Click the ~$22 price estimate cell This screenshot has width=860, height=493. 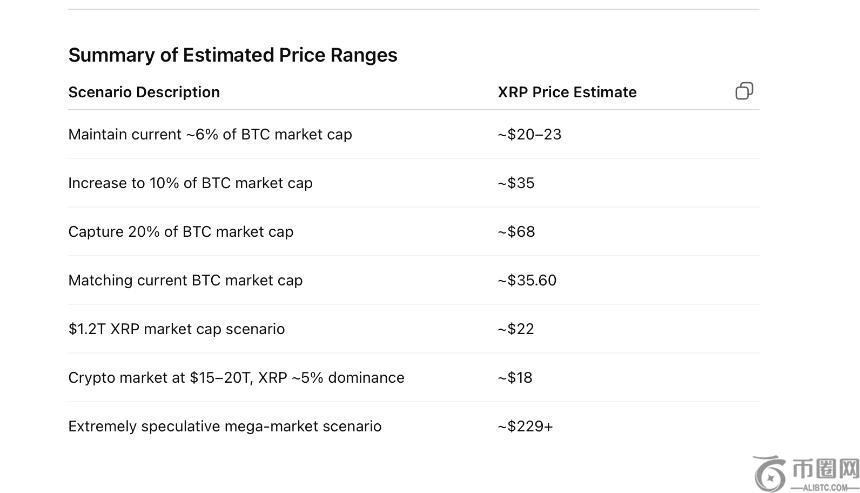(516, 329)
